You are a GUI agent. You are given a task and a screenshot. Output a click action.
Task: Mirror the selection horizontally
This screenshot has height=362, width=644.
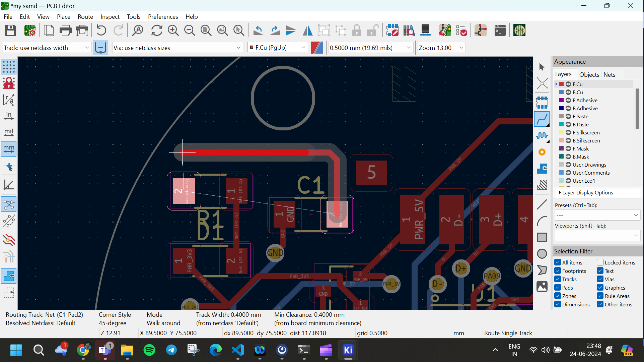coord(307,31)
